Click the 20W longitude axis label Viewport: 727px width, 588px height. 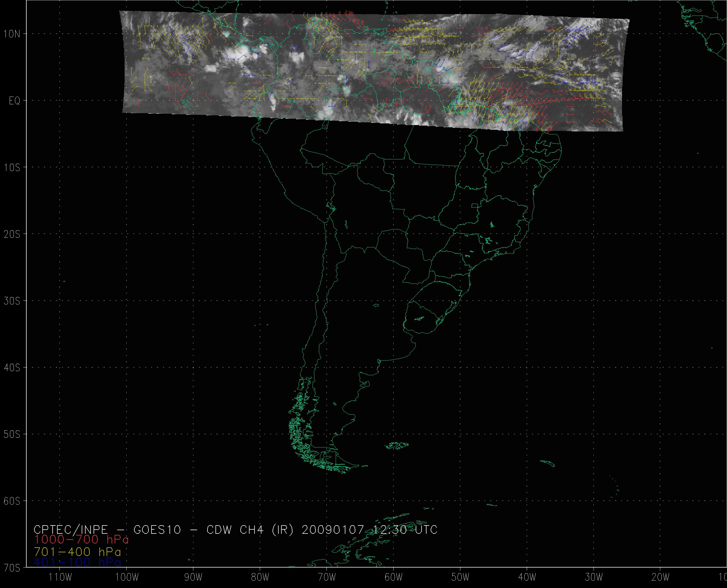click(661, 577)
